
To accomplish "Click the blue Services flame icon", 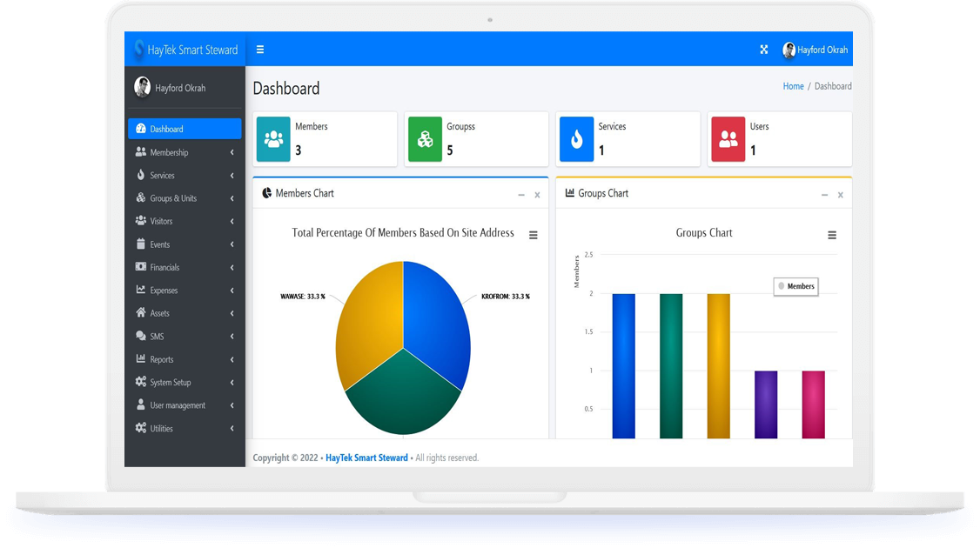I will click(x=576, y=139).
